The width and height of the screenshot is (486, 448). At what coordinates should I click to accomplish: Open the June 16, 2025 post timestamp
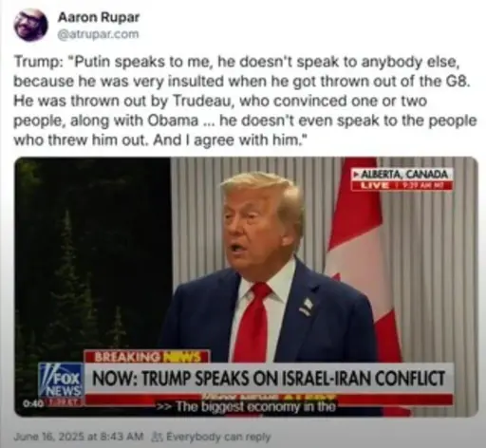coord(79,437)
